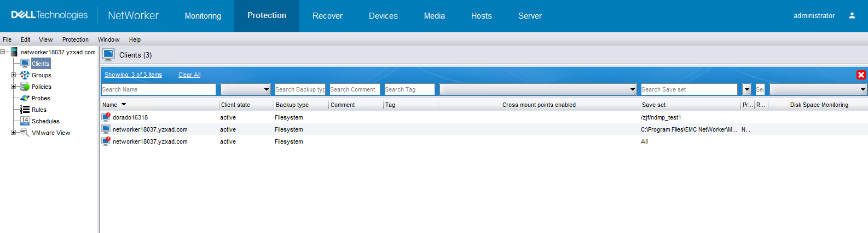Open the Window menu
868x233 pixels.
[108, 39]
